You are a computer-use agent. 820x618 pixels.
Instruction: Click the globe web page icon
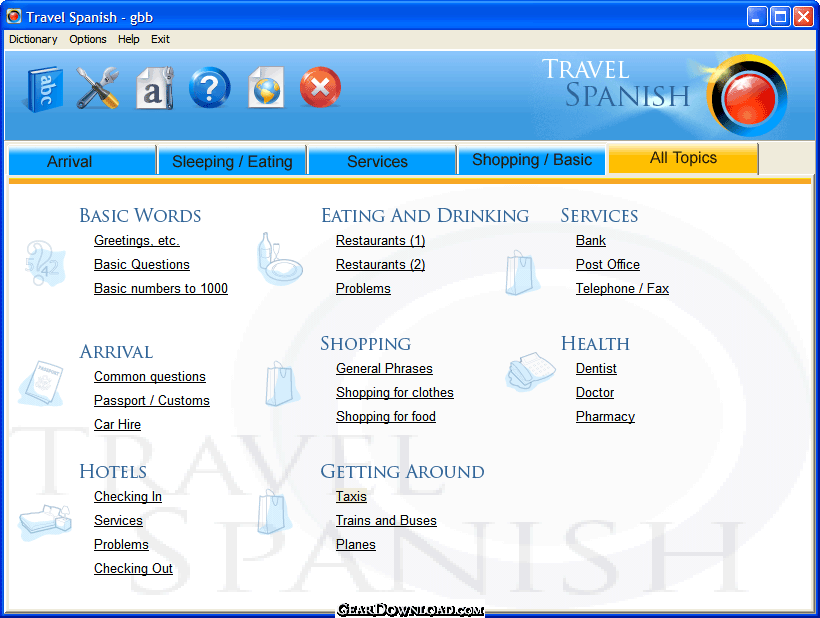[x=266, y=87]
